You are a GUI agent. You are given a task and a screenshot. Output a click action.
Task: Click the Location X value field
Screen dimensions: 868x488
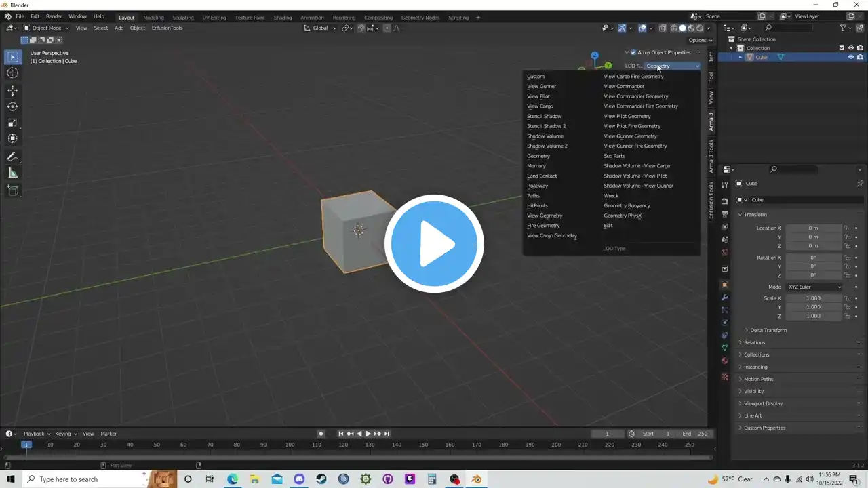[x=812, y=228]
